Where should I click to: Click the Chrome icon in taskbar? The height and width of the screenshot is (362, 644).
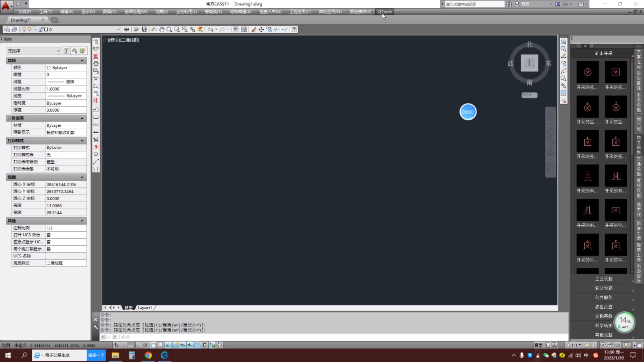tap(148, 355)
